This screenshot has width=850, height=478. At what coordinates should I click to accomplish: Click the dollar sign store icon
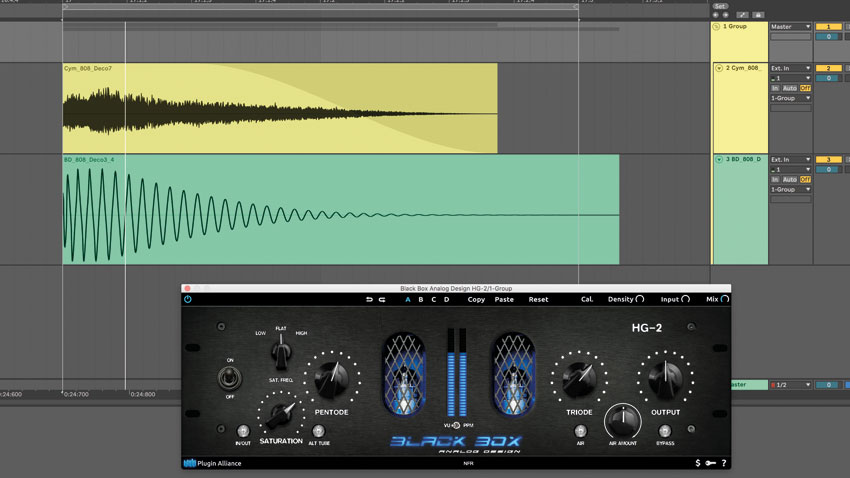coord(698,463)
